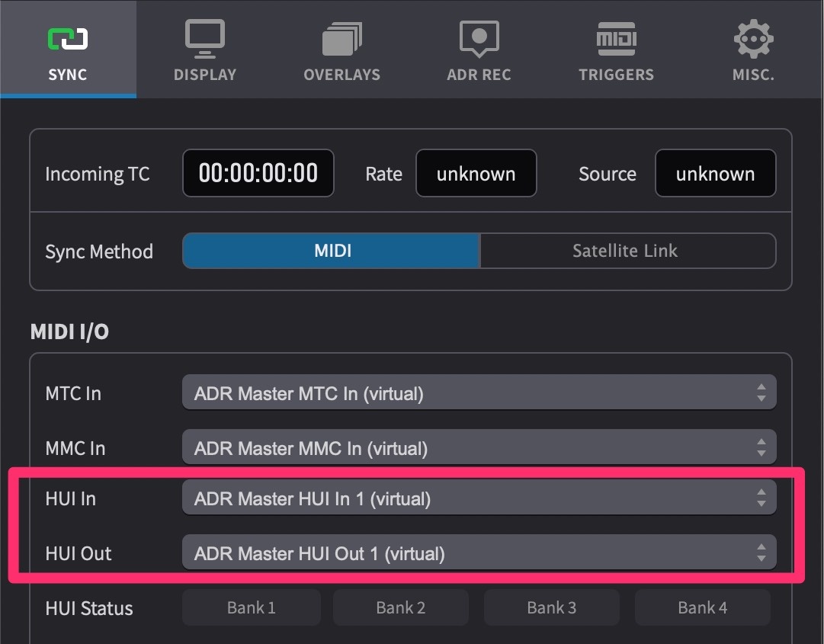This screenshot has height=644, width=824.
Task: Click the HUI Out label
Action: pyautogui.click(x=79, y=553)
